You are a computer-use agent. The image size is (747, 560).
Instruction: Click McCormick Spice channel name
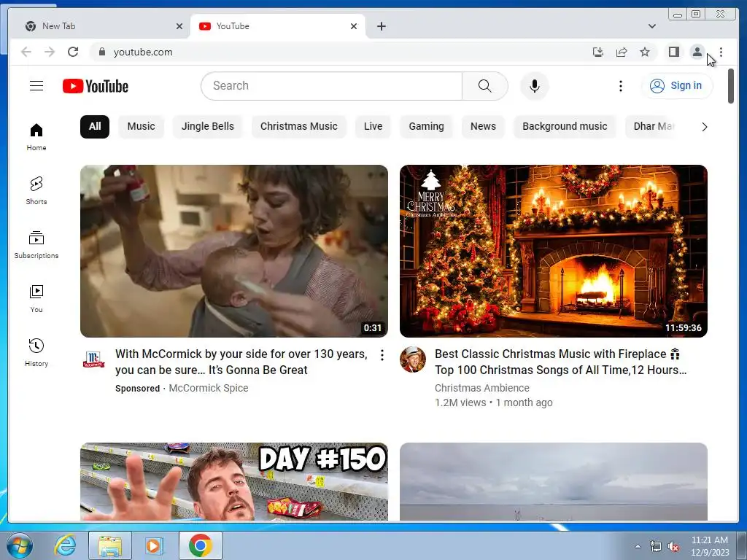208,388
